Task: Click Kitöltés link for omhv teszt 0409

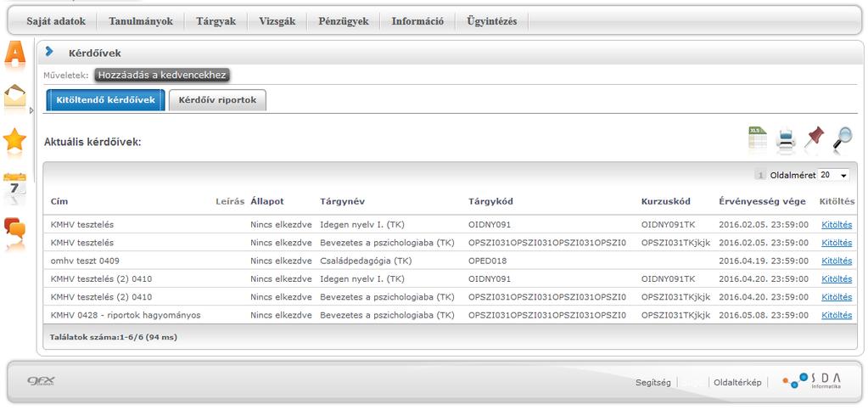Action: tap(837, 261)
